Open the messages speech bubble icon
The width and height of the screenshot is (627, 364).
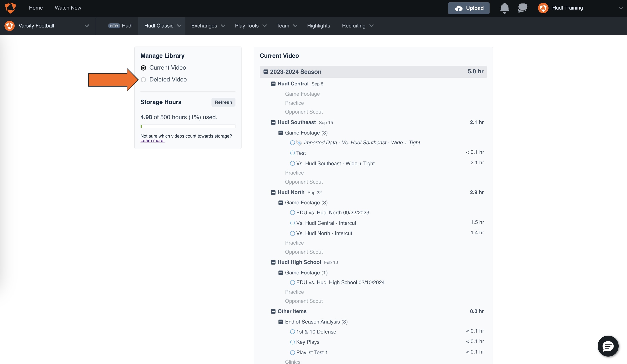point(522,8)
